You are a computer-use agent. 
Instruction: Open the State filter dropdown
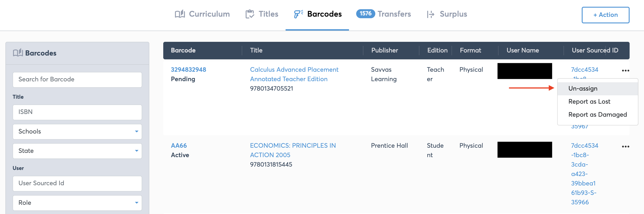pyautogui.click(x=77, y=151)
